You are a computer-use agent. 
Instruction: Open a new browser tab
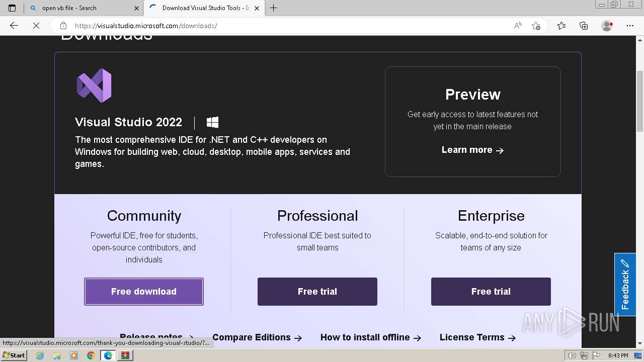click(274, 8)
